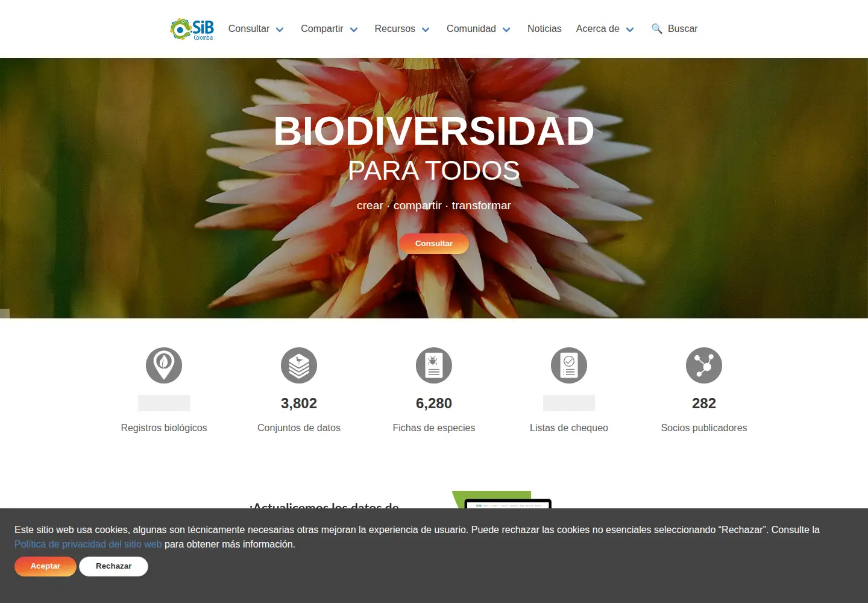This screenshot has width=868, height=603.
Task: Click the 6,280 species count
Action: point(434,403)
